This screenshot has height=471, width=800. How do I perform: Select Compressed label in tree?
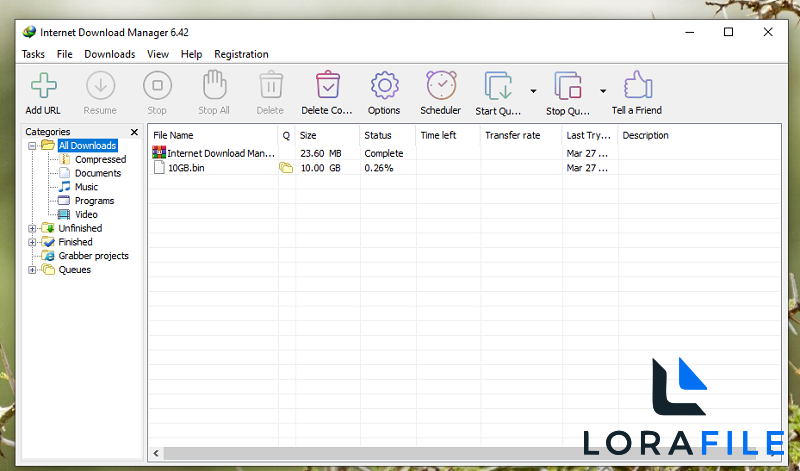pyautogui.click(x=101, y=159)
